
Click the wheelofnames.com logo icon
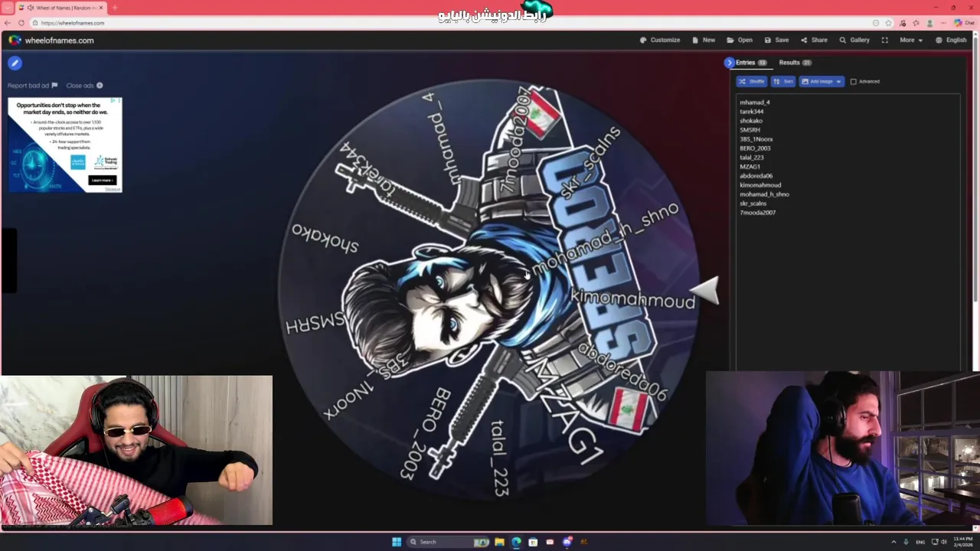15,40
